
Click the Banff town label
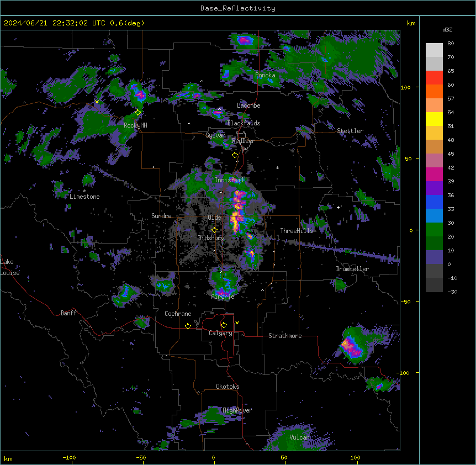pyautogui.click(x=68, y=313)
